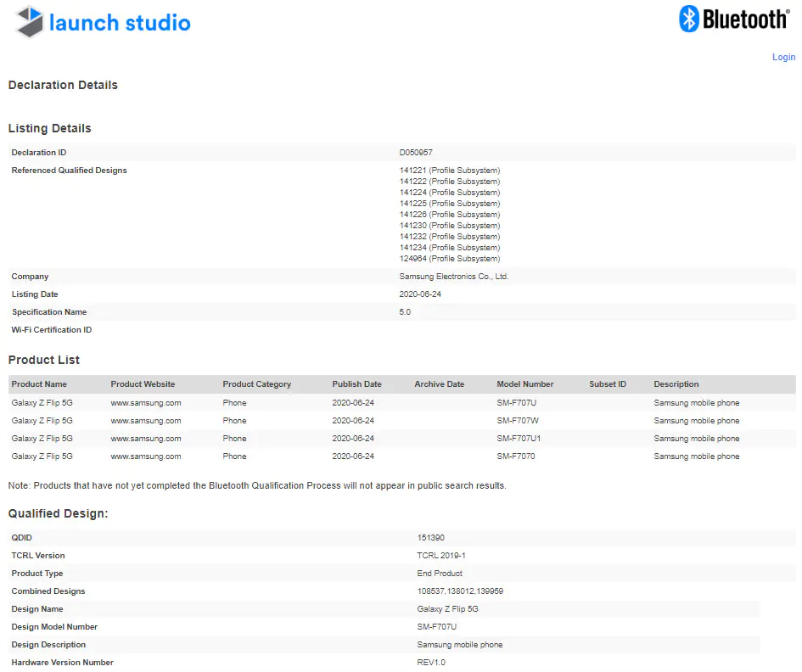Click the Bluetooth logo
Image resolution: width=802 pixels, height=672 pixels.
734,19
